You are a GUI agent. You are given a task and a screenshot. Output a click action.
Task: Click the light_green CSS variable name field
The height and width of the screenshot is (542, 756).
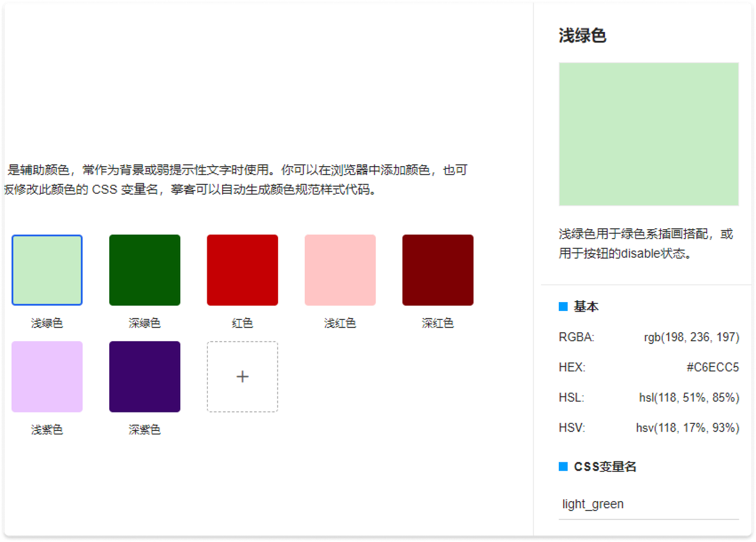[649, 504]
